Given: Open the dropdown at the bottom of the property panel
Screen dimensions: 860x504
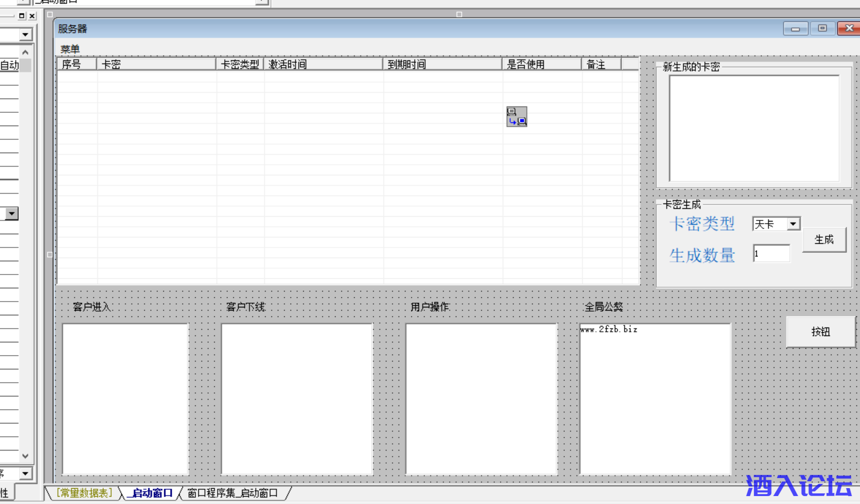Looking at the screenshot, I should pos(25,473).
